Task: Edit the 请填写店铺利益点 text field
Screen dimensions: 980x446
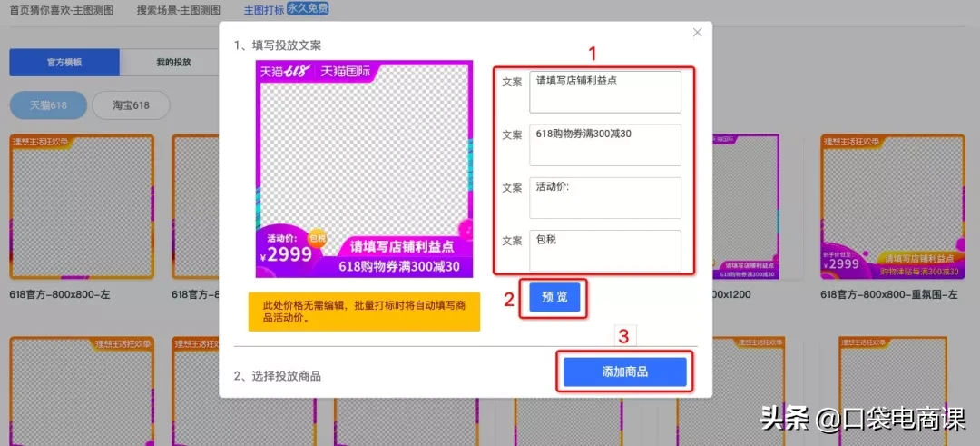Action: click(605, 92)
